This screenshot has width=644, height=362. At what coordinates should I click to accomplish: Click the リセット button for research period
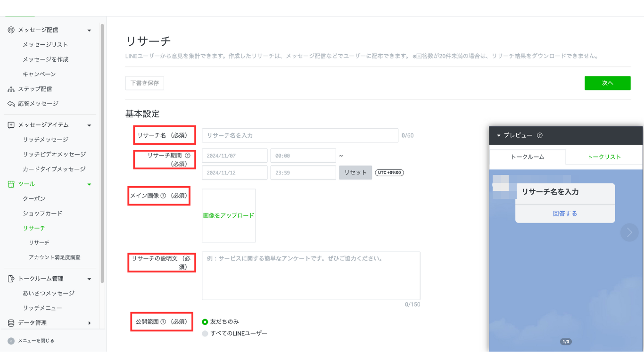click(355, 173)
